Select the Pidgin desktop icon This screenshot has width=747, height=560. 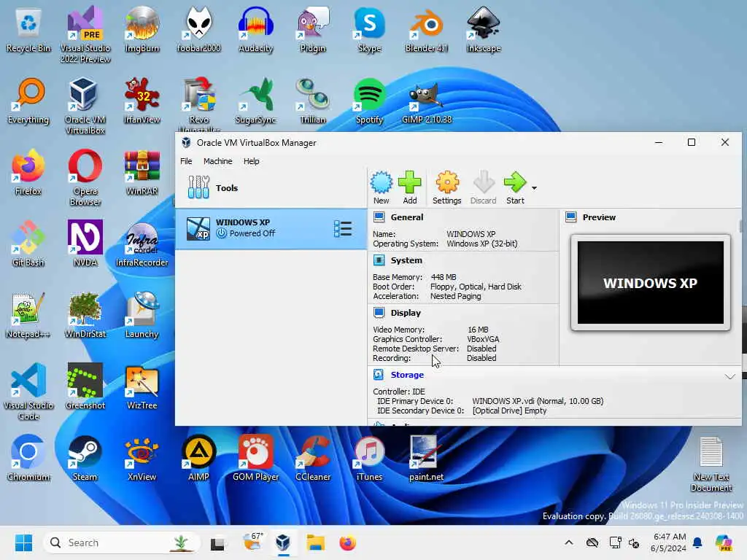click(x=313, y=29)
